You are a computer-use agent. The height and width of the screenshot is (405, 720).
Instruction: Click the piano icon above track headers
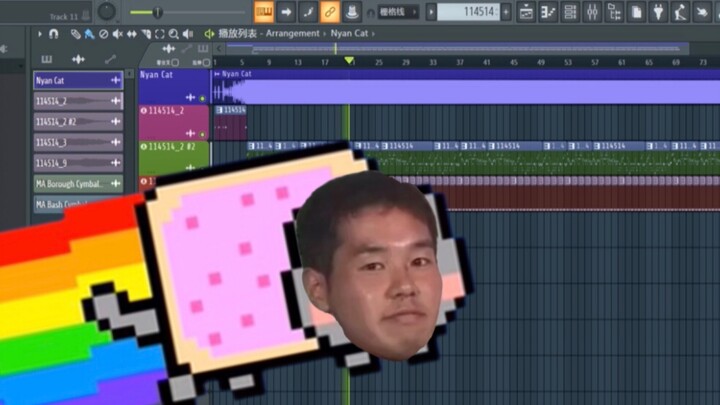coord(202,49)
